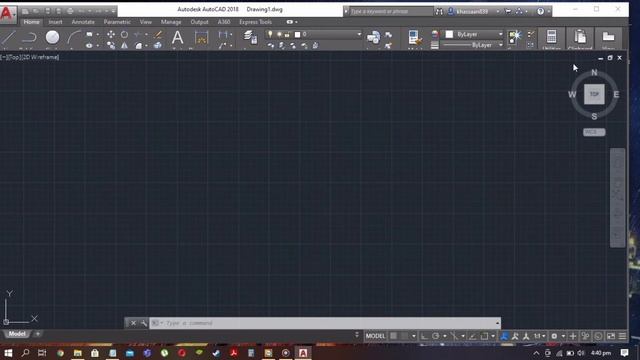The image size is (640, 360).
Task: Select the Dimension tool
Action: coord(201,38)
